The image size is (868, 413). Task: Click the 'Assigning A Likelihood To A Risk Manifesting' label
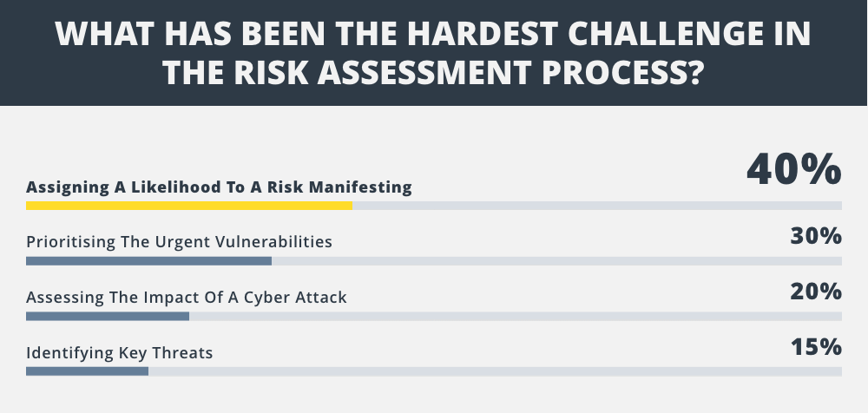coord(219,187)
